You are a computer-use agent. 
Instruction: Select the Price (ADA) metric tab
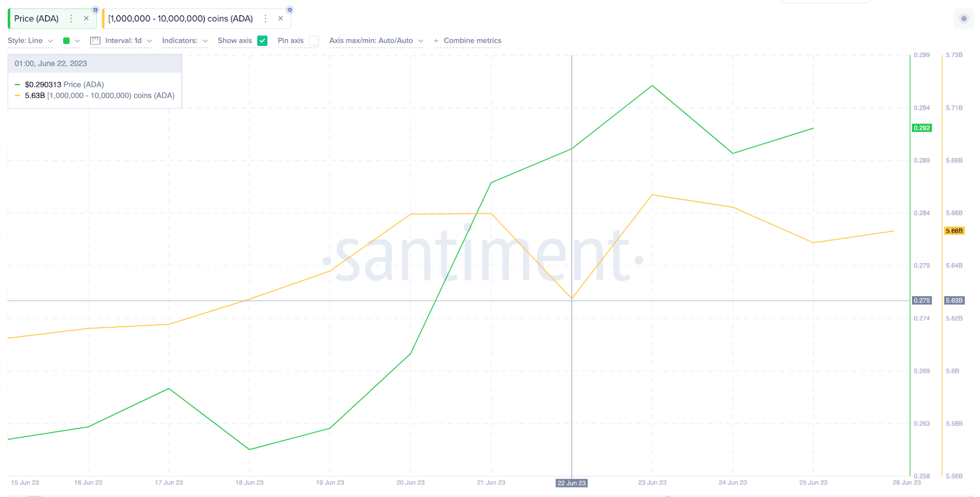pyautogui.click(x=37, y=19)
